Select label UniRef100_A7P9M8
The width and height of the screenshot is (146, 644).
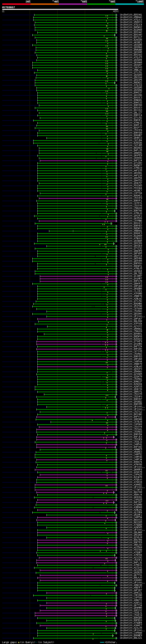(131, 294)
